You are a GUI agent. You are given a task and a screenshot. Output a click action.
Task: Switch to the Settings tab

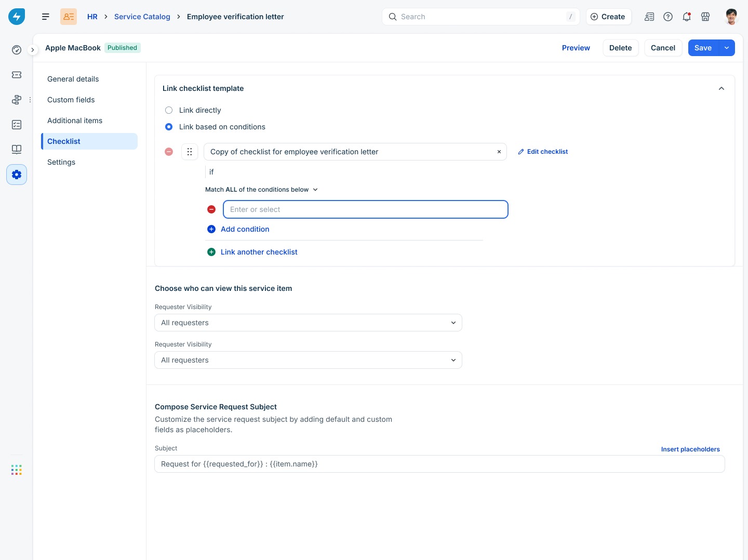click(61, 162)
